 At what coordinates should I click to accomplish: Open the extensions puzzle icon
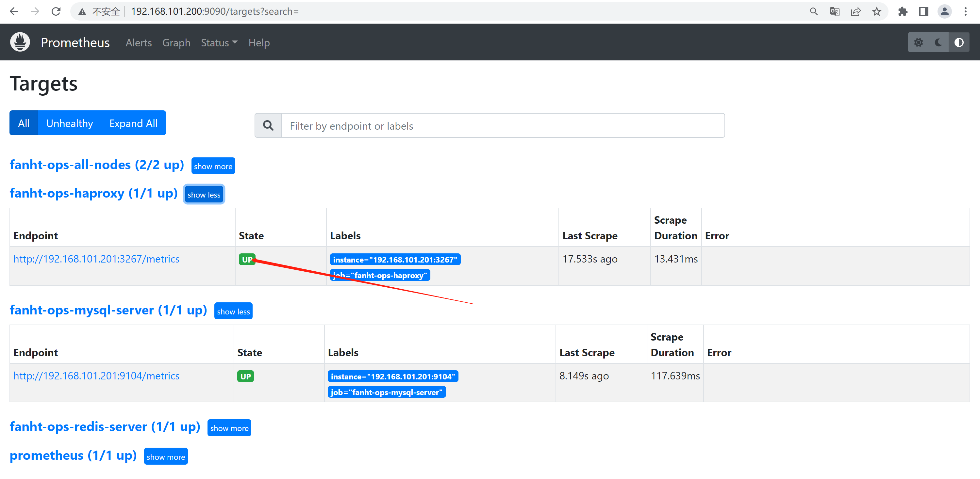point(903,11)
